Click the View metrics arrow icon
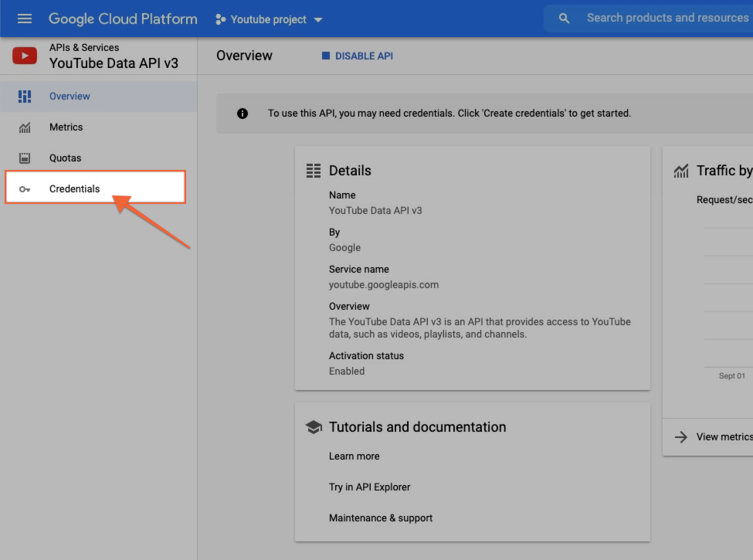Image resolution: width=753 pixels, height=560 pixels. 681,437
